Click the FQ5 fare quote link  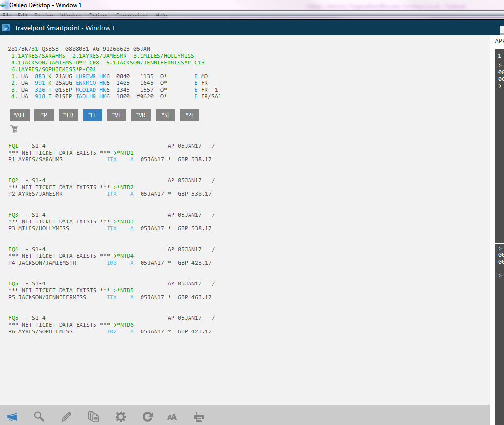click(13, 283)
